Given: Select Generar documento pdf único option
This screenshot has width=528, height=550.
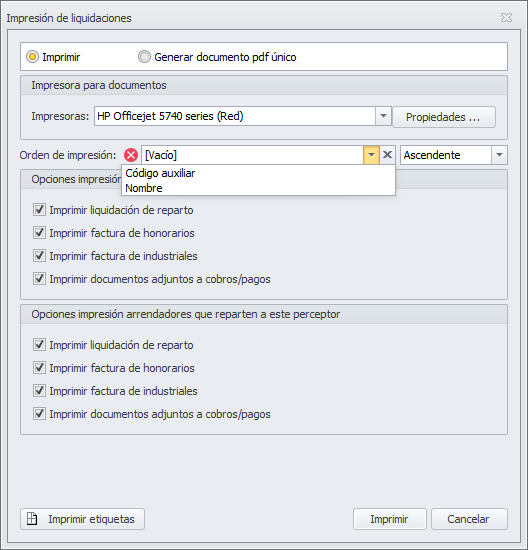Looking at the screenshot, I should coord(144,57).
